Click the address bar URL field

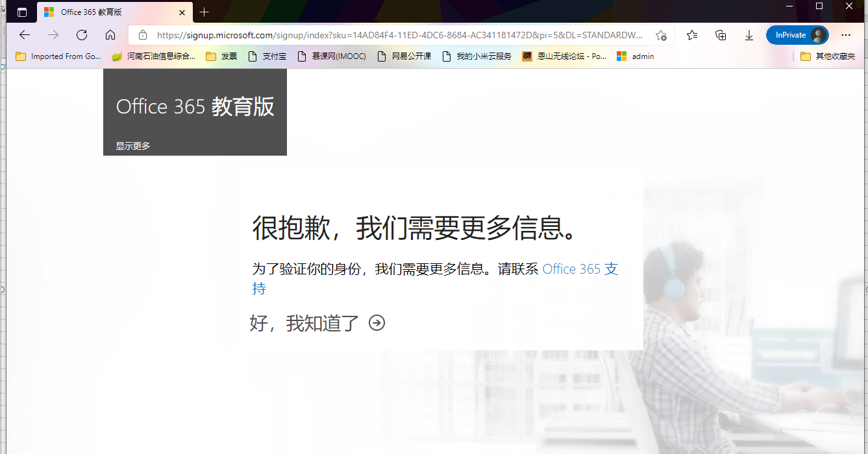click(400, 35)
